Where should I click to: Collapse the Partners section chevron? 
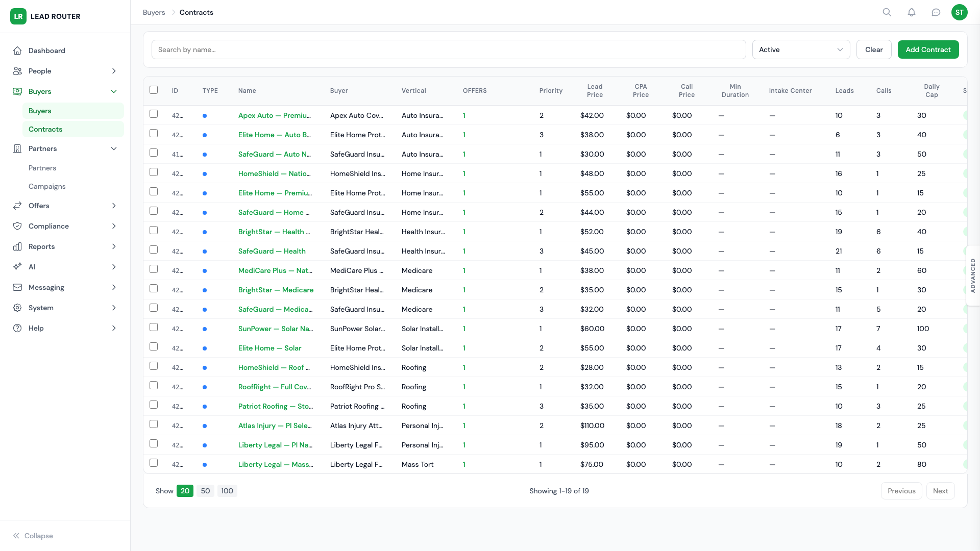pos(114,148)
